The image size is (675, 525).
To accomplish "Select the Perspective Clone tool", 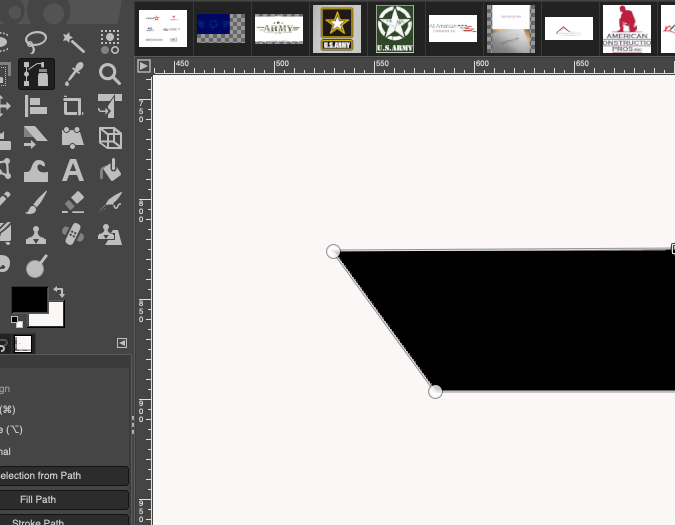I will point(110,235).
